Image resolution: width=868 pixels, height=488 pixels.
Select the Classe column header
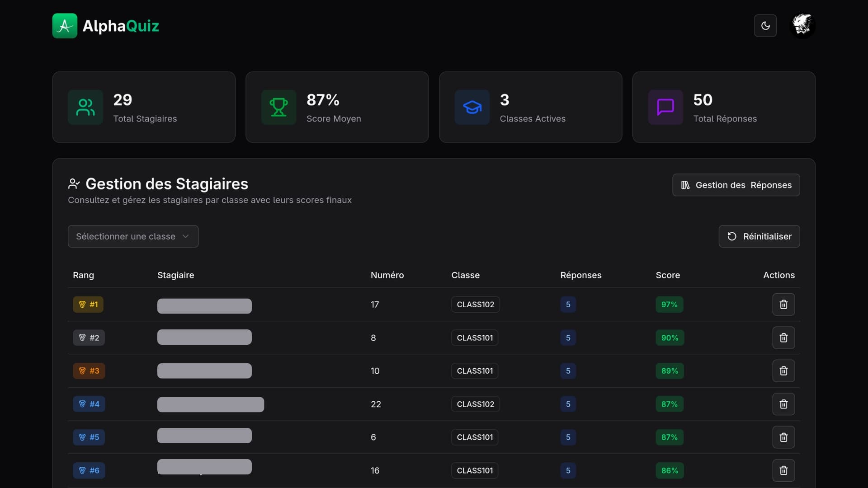465,275
